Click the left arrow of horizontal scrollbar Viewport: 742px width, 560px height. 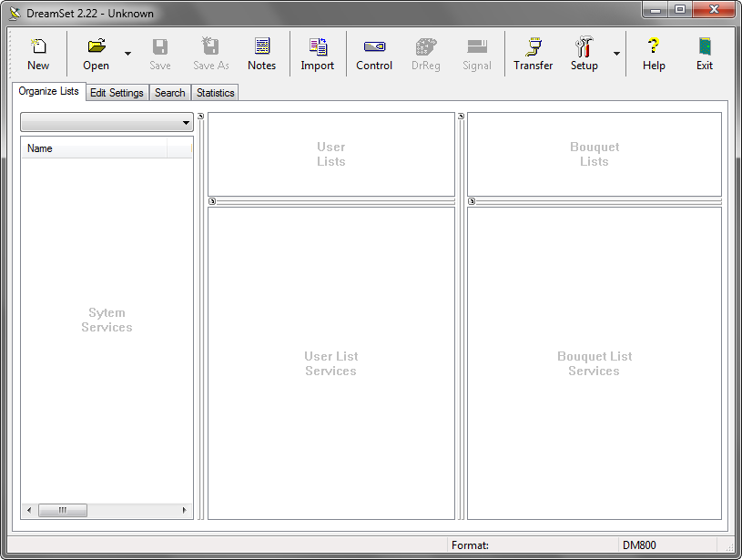click(x=29, y=510)
